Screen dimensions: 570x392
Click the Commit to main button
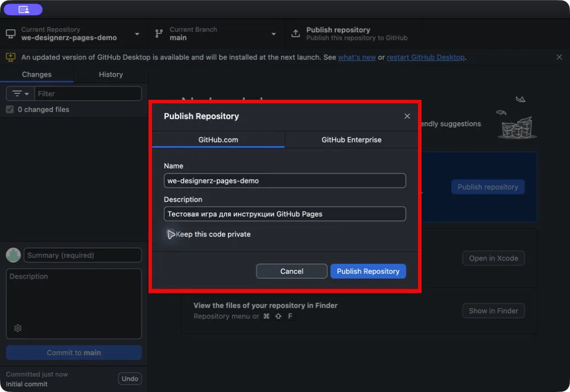pos(74,353)
